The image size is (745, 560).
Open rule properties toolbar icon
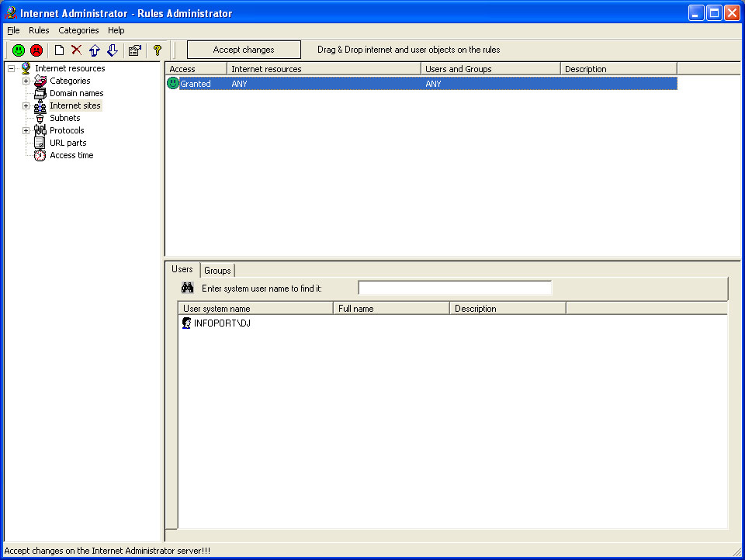pos(134,50)
